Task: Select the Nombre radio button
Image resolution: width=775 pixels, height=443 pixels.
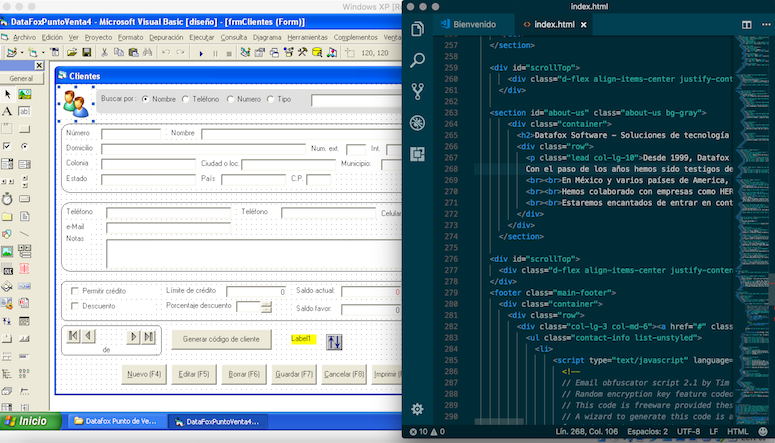Action: [145, 99]
